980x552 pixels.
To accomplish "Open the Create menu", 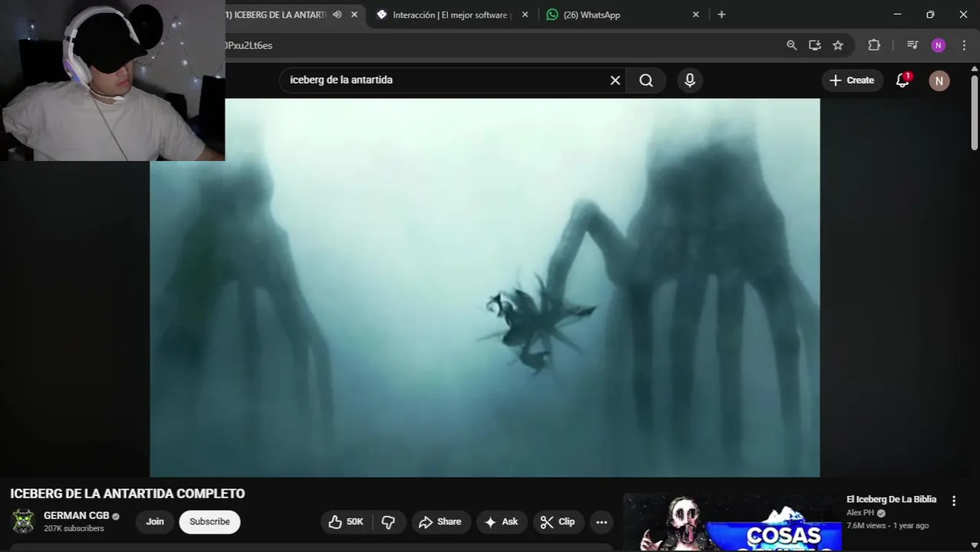I will (852, 80).
